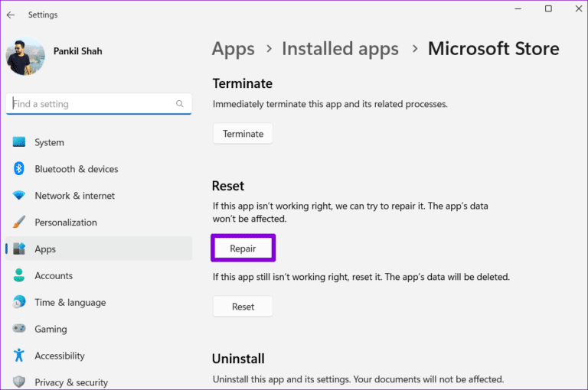Click the Accounts person icon
The height and width of the screenshot is (390, 588).
(19, 276)
